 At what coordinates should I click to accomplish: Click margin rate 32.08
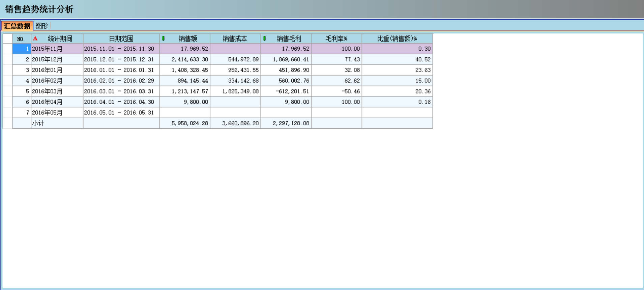[x=336, y=70]
